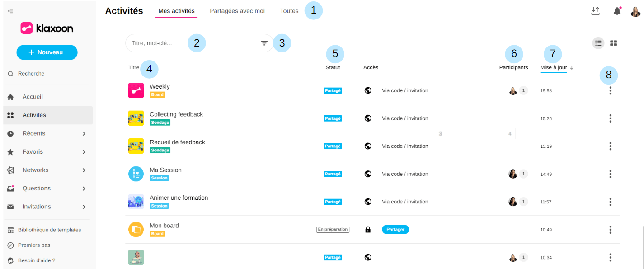
Task: Switch to the Partagées avec moi tab
Action: pos(237,11)
